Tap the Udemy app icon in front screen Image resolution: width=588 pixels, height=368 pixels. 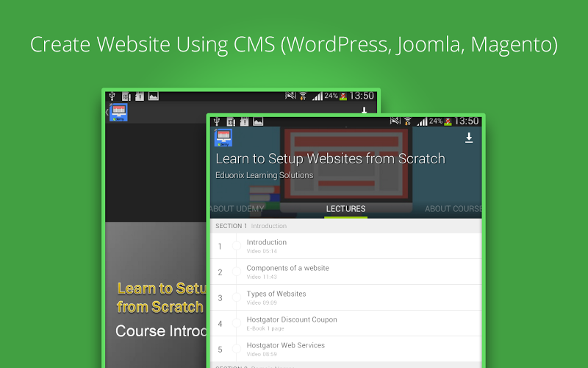click(223, 138)
